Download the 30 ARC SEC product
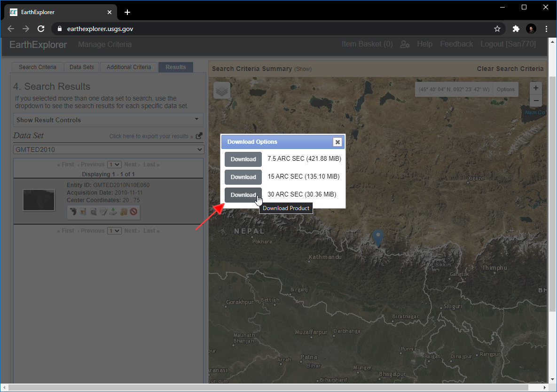This screenshot has width=557, height=392. (x=243, y=195)
